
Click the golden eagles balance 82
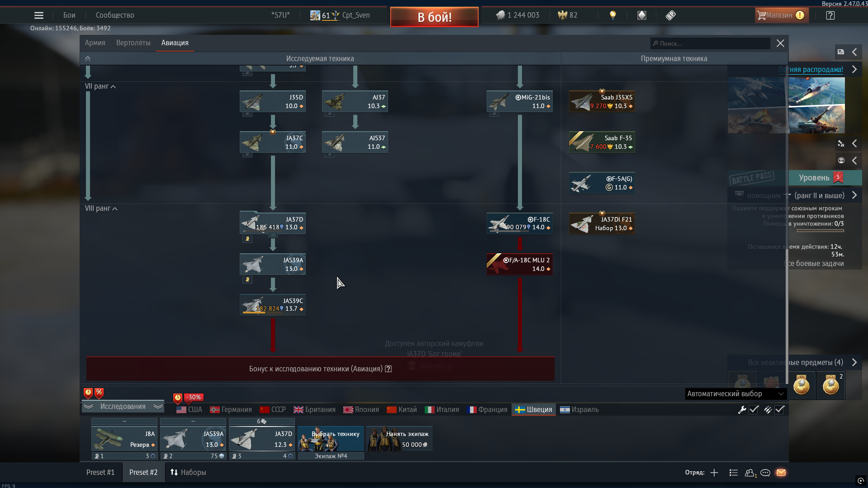(x=568, y=15)
